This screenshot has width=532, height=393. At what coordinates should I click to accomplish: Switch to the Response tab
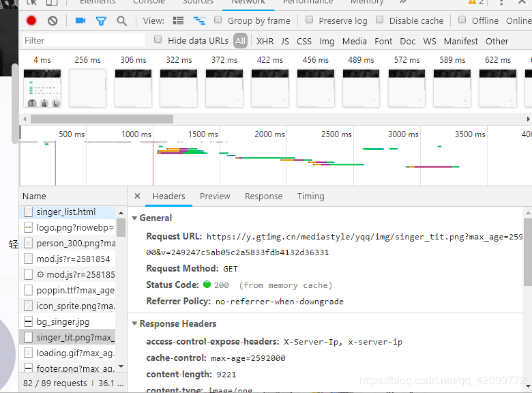pyautogui.click(x=264, y=196)
